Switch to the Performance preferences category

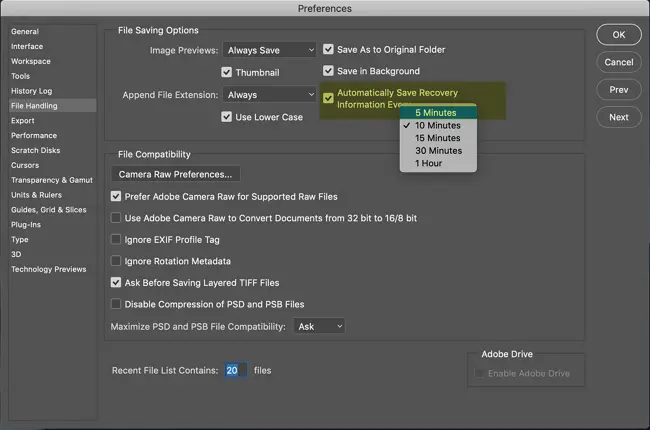34,135
